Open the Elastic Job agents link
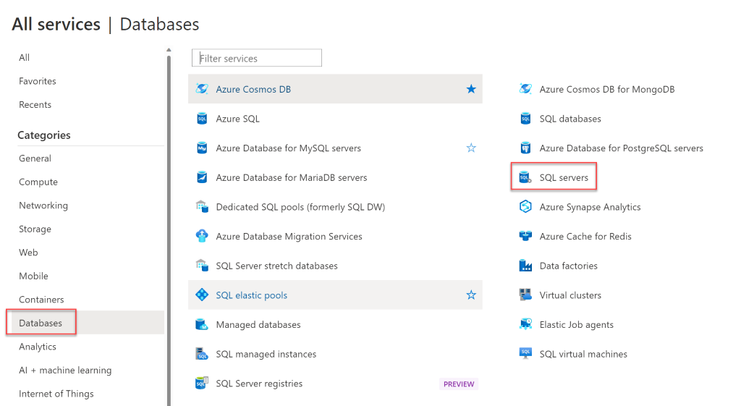741x406 pixels. [x=577, y=325]
